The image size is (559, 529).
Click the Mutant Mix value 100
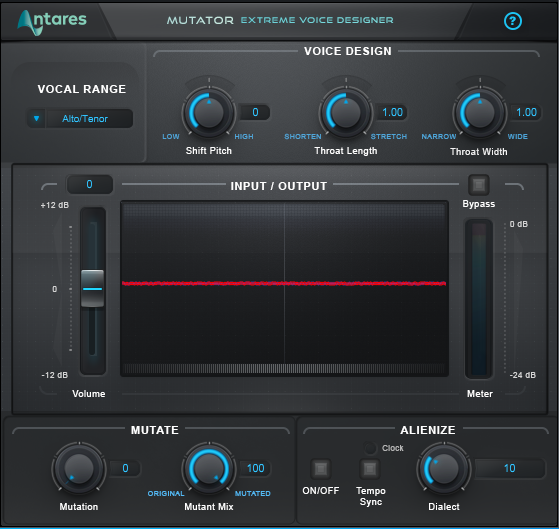(x=255, y=468)
